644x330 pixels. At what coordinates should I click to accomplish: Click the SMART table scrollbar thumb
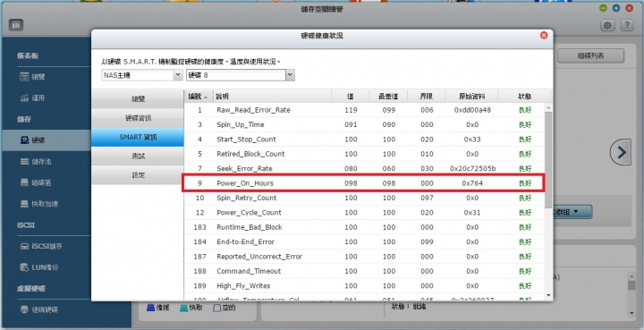(x=548, y=159)
